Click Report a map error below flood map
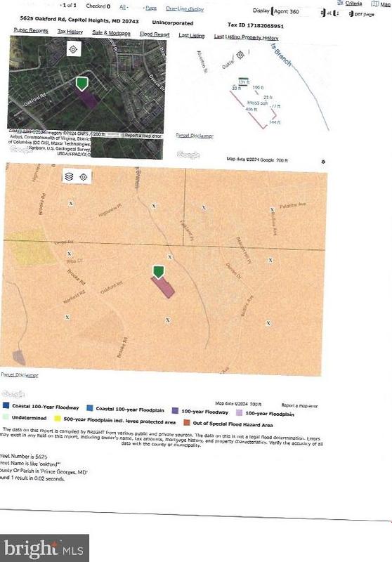The height and width of the screenshot is (562, 392). click(x=299, y=406)
